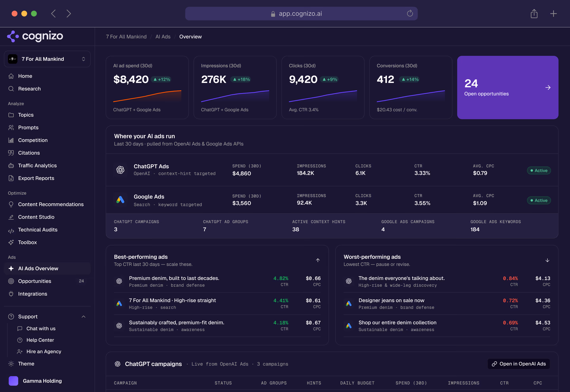Click the Hire an Agency person icon
The height and width of the screenshot is (392, 570).
coord(20,352)
